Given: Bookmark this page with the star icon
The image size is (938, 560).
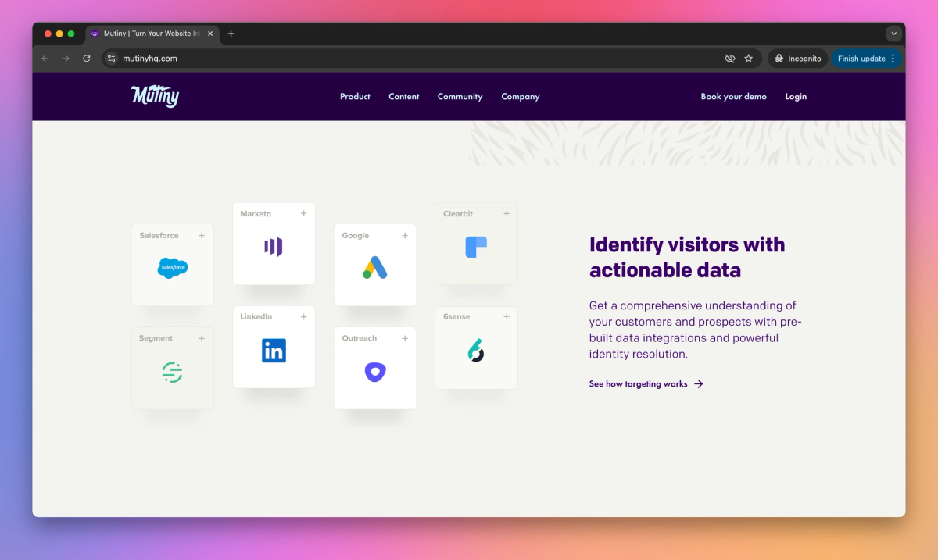Looking at the screenshot, I should tap(749, 59).
